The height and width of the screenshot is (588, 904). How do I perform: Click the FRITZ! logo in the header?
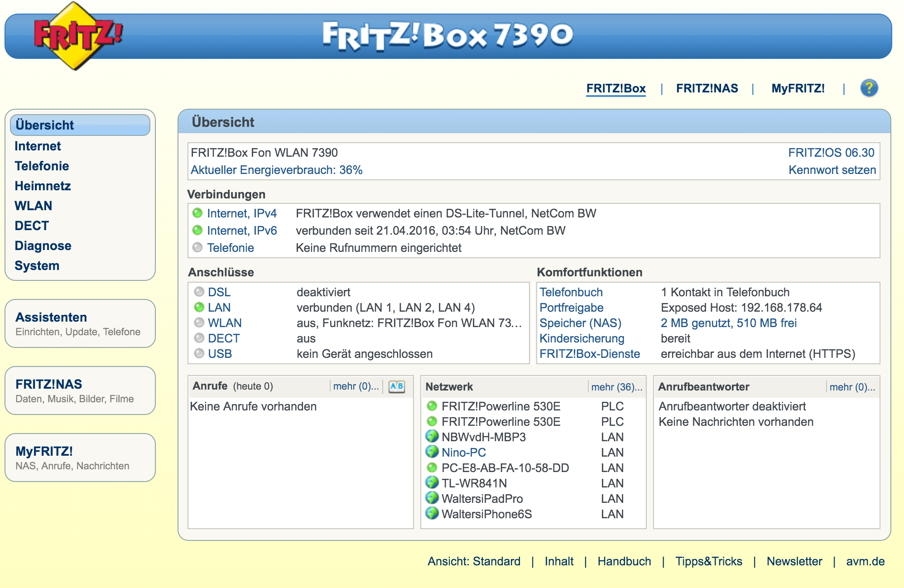78,35
